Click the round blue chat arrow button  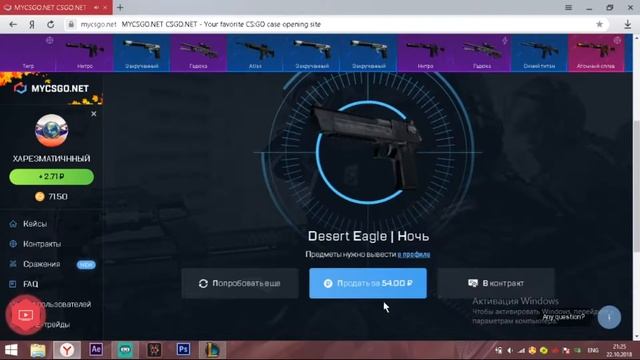[x=609, y=317]
